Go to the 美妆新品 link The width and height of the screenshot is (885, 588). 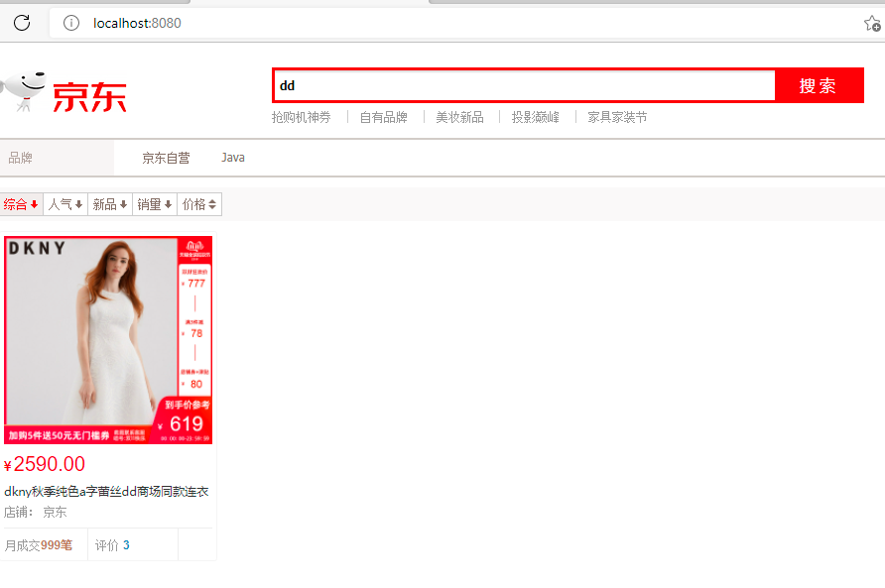coord(459,117)
